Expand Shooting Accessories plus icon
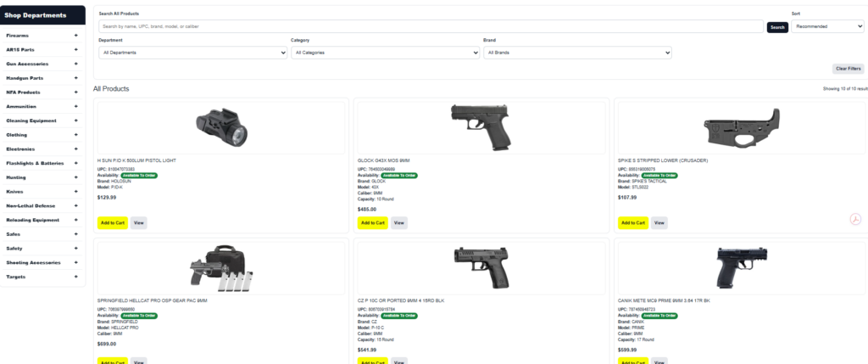Screen dimensions: 868x364 (x=75, y=262)
